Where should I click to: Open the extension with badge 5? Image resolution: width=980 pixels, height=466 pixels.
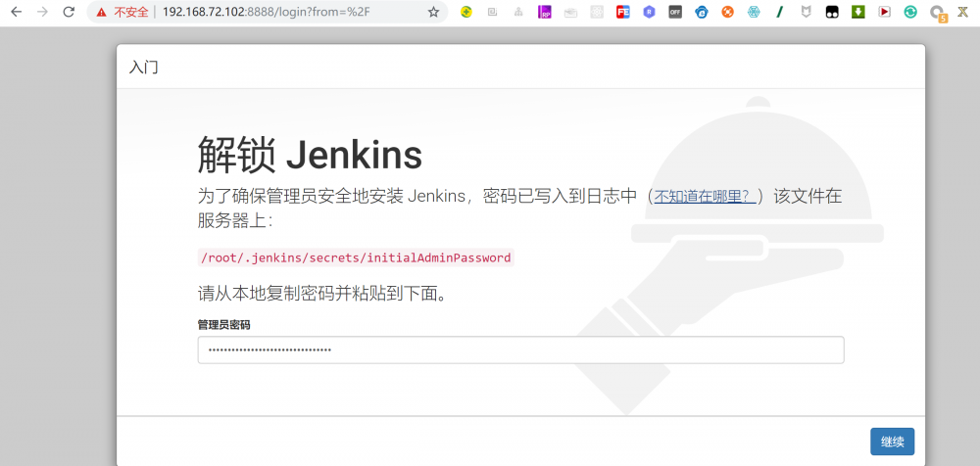click(x=938, y=13)
